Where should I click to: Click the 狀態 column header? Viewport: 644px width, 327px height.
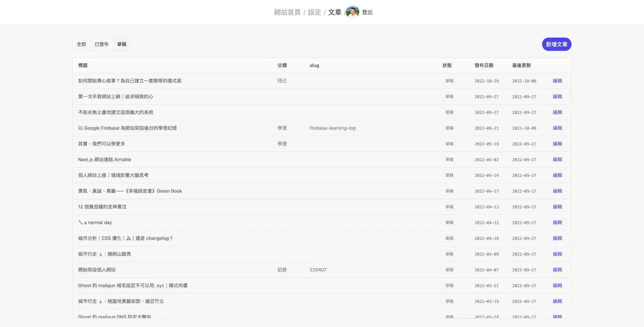[x=447, y=65]
